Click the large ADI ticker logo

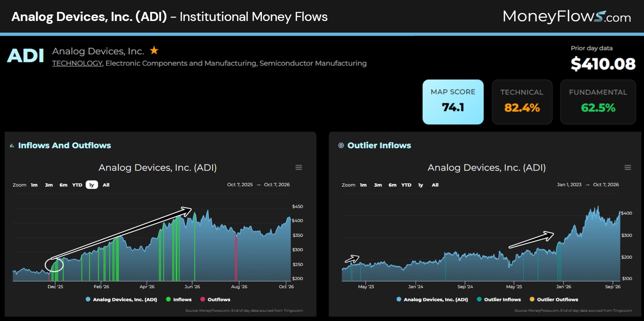point(25,56)
